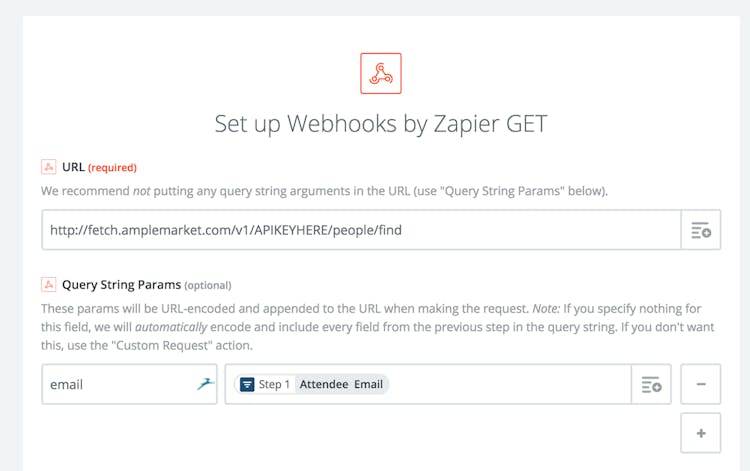The width and height of the screenshot is (750, 471).
Task: Remove the email query param with the minus button
Action: tap(700, 384)
